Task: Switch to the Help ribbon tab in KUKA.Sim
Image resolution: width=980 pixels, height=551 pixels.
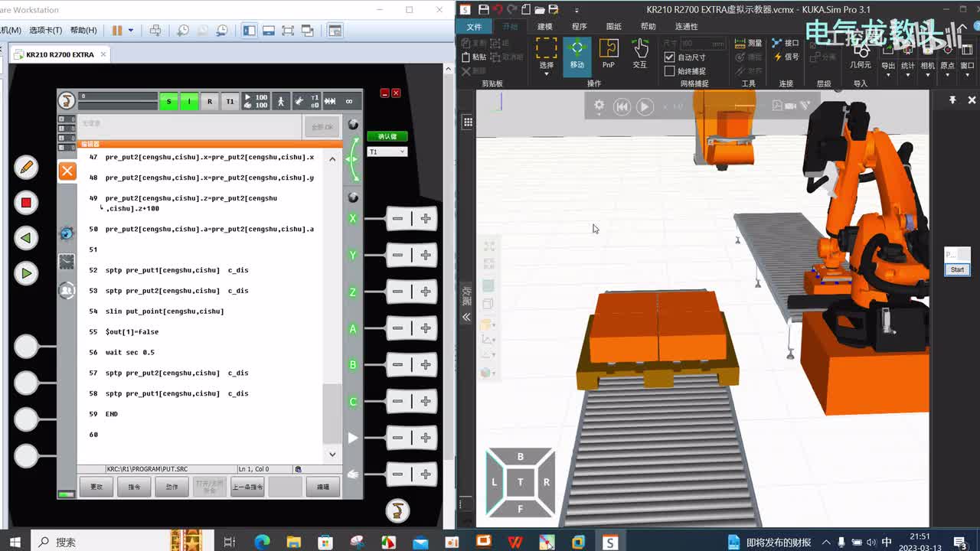Action: [648, 26]
